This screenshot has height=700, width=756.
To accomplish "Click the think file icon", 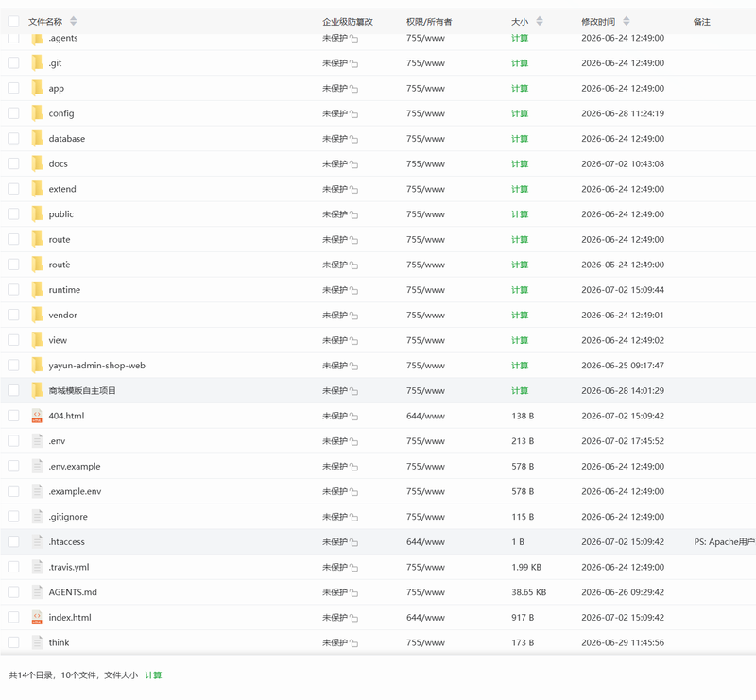I will tap(37, 642).
